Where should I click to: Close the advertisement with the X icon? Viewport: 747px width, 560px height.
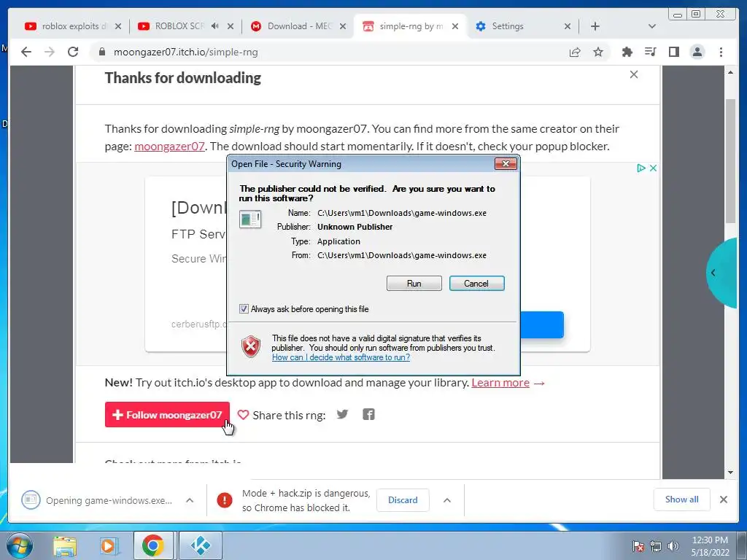tap(653, 168)
